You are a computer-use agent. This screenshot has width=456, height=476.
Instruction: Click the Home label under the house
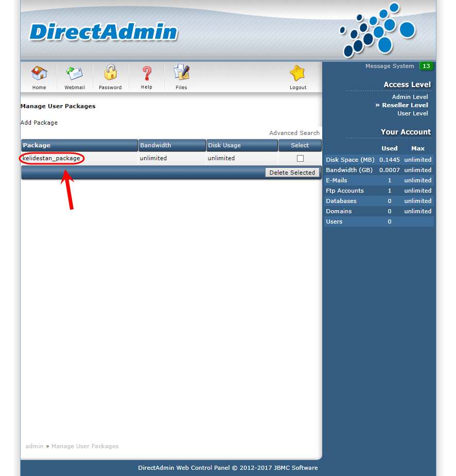click(39, 88)
